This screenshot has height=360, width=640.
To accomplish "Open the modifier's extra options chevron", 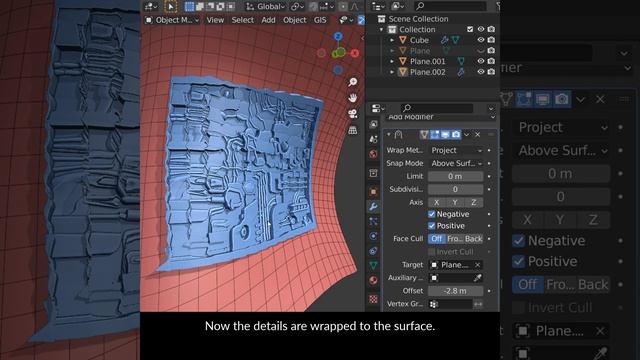I will tap(467, 134).
